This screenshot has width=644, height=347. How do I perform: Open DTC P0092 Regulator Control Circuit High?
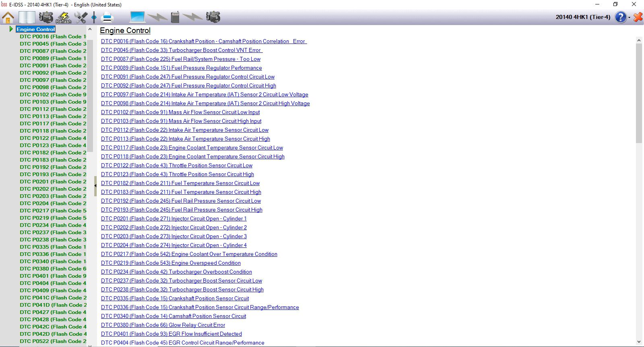pyautogui.click(x=189, y=85)
